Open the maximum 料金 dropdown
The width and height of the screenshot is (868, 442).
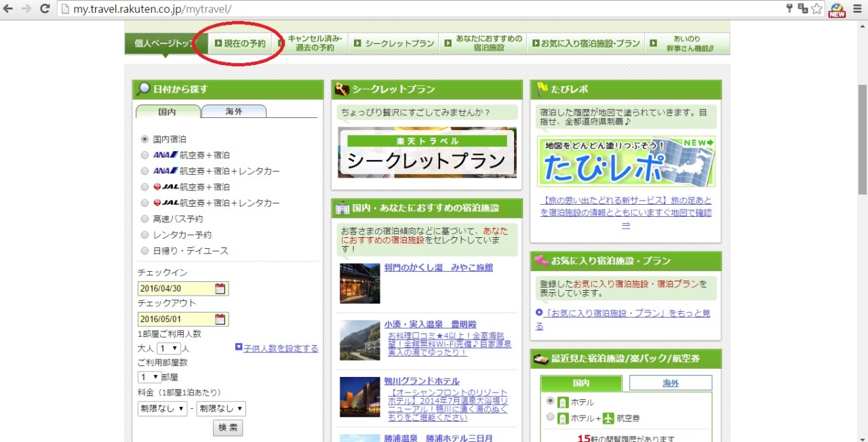pos(221,409)
